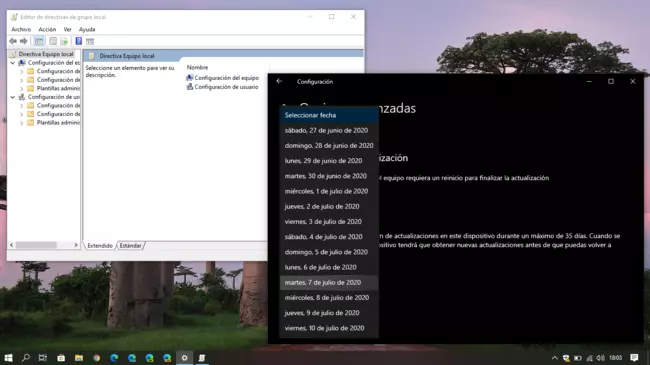Click the taskbar clock showing 18:03

pyautogui.click(x=616, y=358)
